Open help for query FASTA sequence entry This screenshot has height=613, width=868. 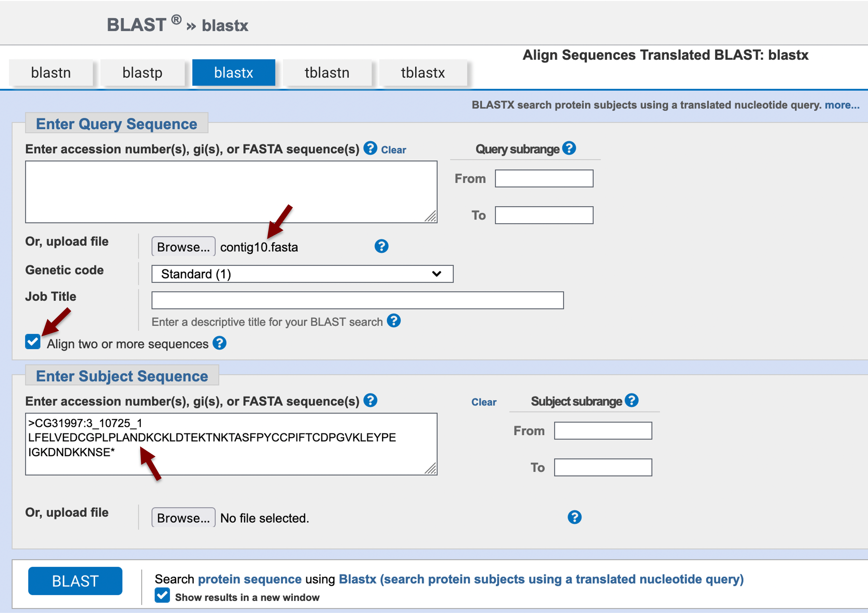pyautogui.click(x=370, y=148)
